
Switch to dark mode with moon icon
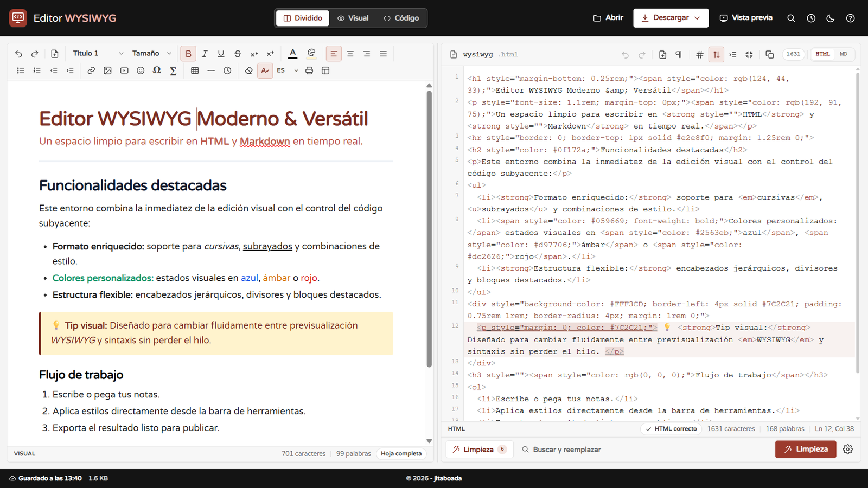click(831, 18)
